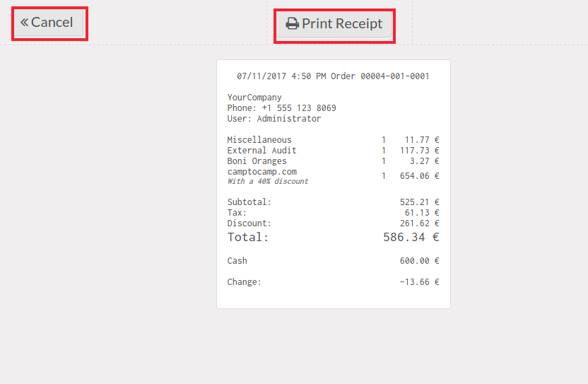Click the printer icon
Viewport: 588px width, 384px height.
292,24
